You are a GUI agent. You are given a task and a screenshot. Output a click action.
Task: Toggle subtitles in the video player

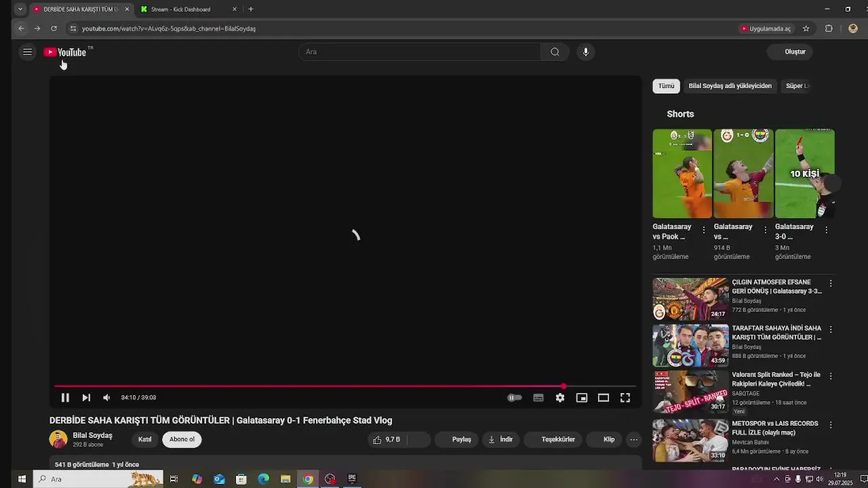(538, 398)
